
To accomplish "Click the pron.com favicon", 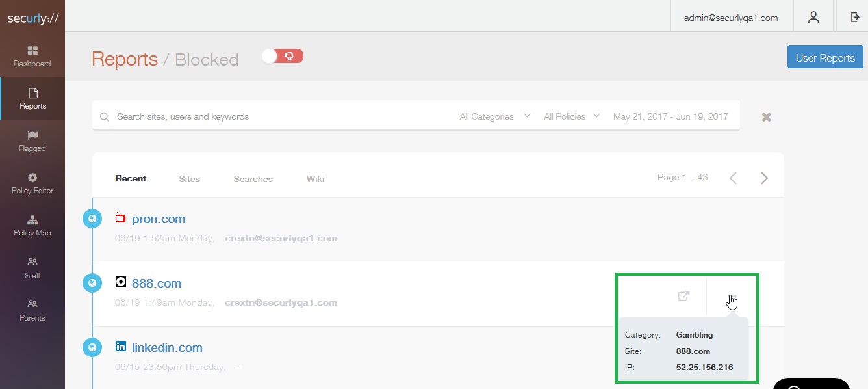I will [x=120, y=217].
